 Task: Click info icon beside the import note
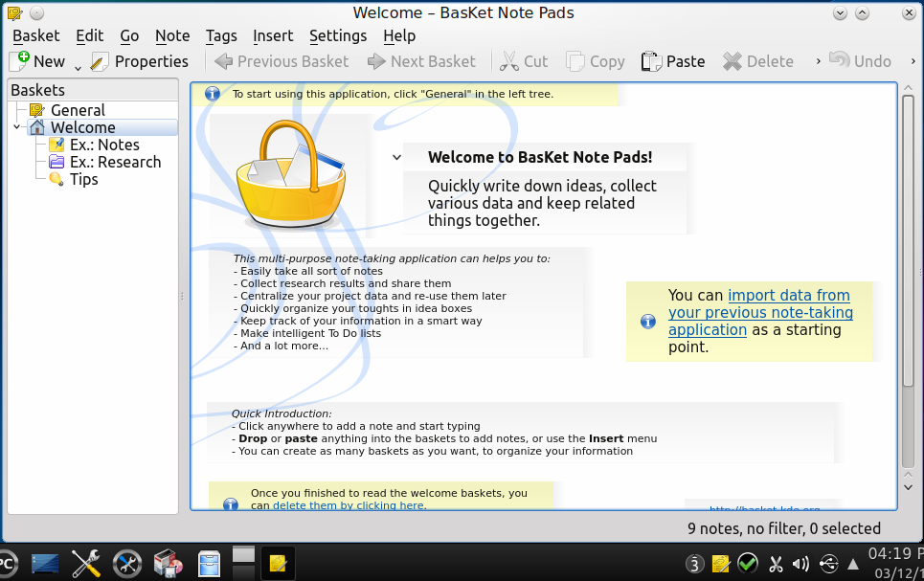click(x=648, y=322)
